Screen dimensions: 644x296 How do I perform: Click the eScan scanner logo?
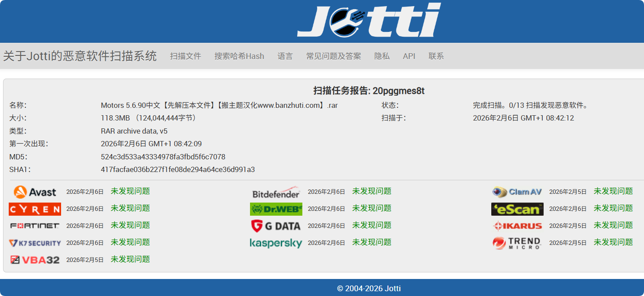[x=517, y=209]
